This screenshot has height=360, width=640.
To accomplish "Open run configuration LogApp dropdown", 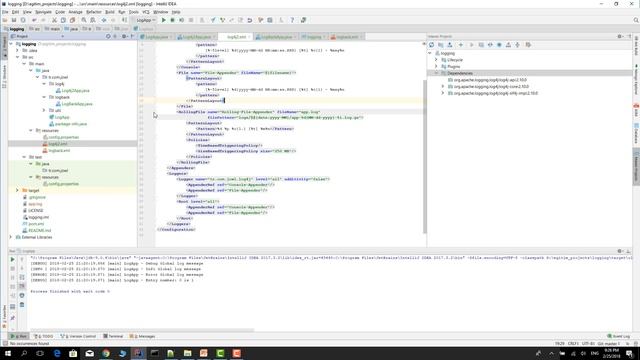I will click(145, 20).
